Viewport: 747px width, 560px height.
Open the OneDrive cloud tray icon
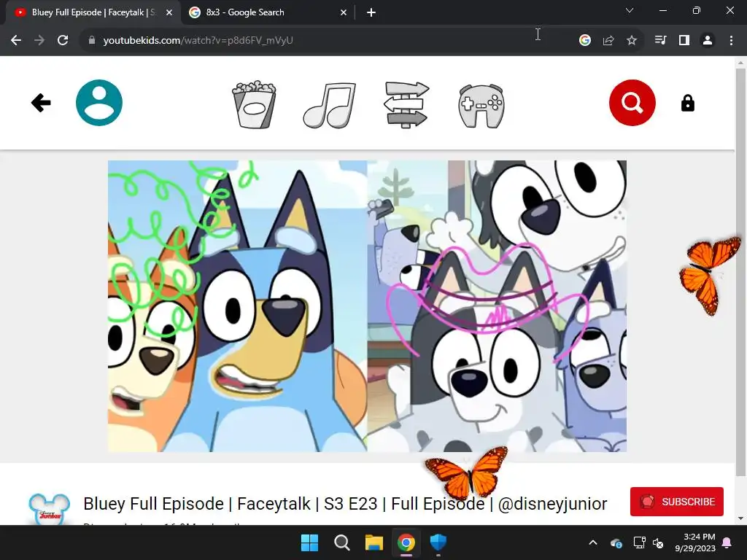(x=616, y=542)
